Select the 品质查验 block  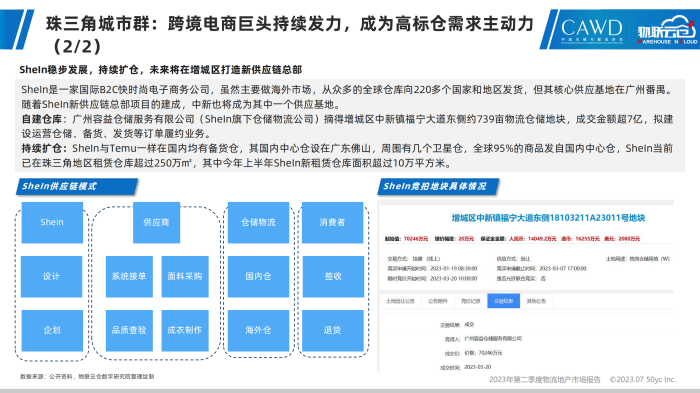pyautogui.click(x=129, y=330)
